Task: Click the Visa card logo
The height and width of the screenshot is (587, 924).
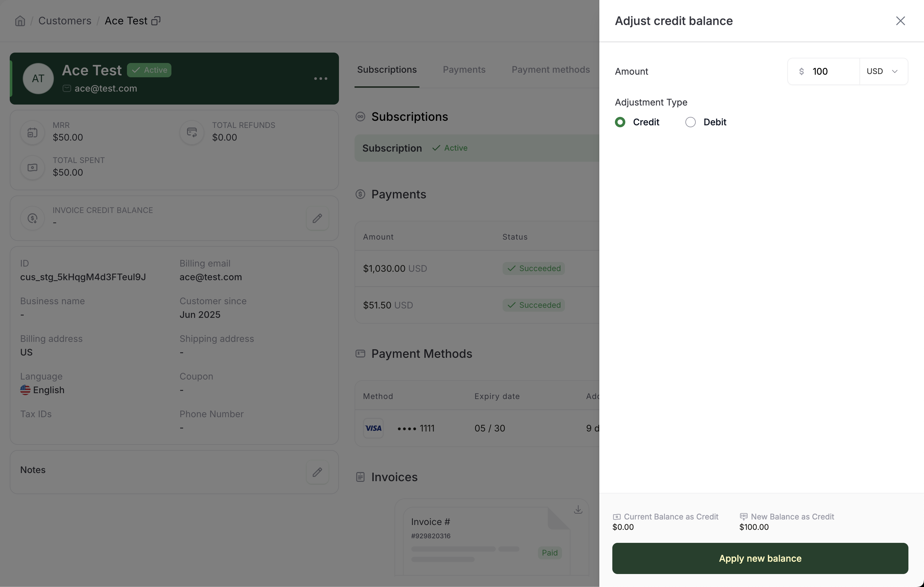Action: tap(373, 428)
